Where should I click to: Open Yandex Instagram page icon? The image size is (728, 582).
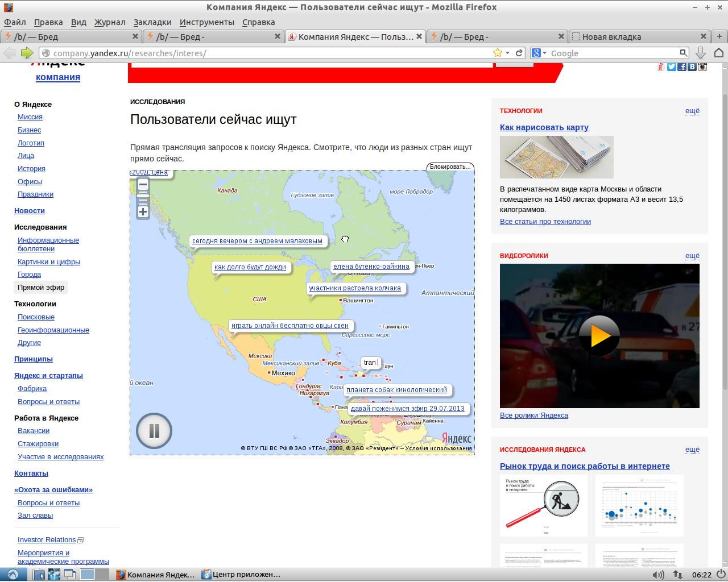[702, 66]
